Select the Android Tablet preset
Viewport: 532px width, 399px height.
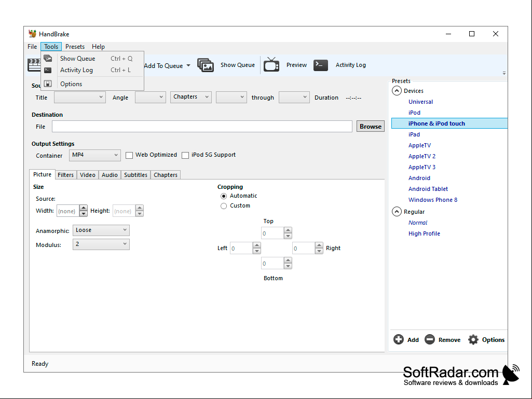coord(428,189)
